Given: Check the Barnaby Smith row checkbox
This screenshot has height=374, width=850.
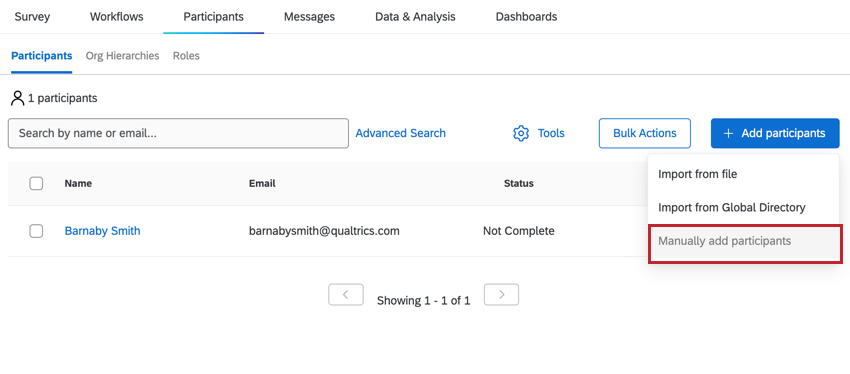Looking at the screenshot, I should [x=36, y=231].
